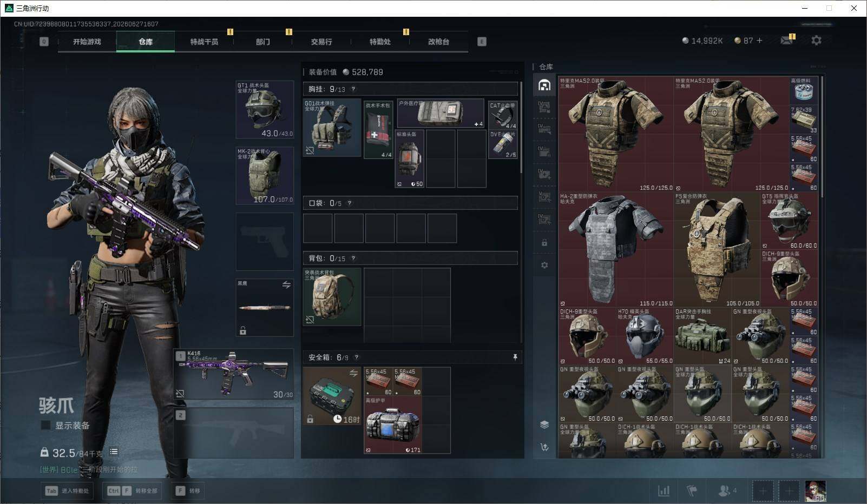Select the main 仓库 stash icon
The width and height of the screenshot is (867, 504).
(x=544, y=85)
